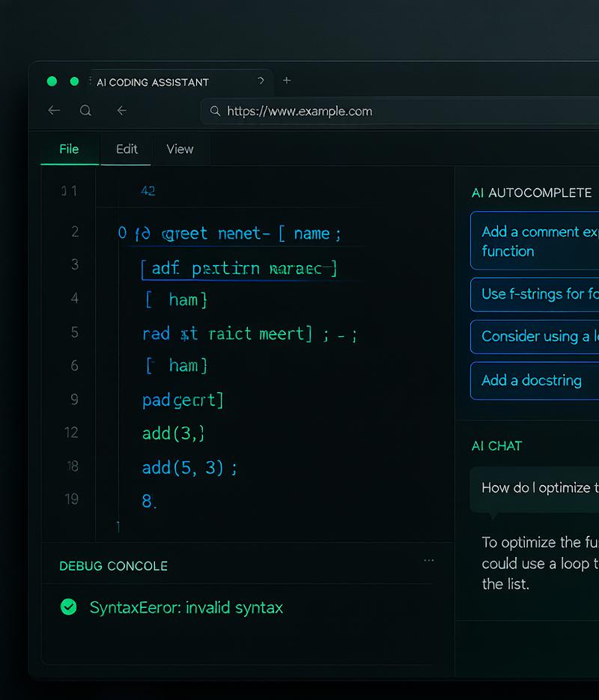Click the DEBUG CONCOLE heading
The width and height of the screenshot is (599, 700).
pos(113,566)
